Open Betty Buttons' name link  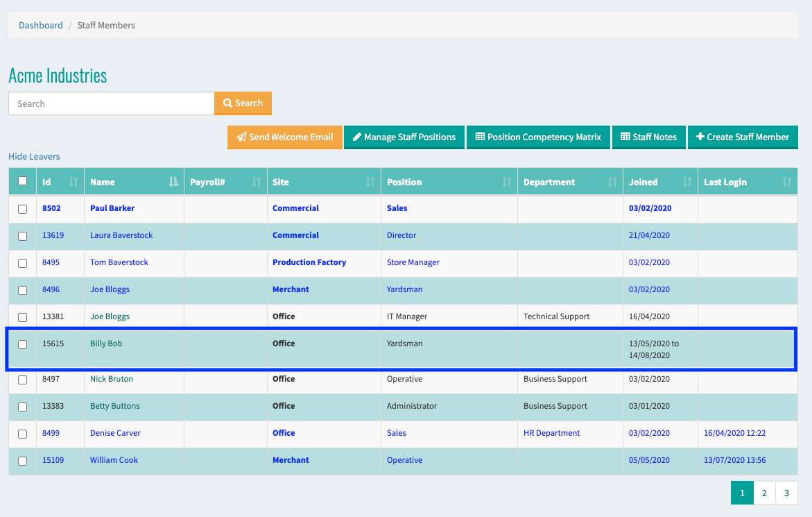115,406
